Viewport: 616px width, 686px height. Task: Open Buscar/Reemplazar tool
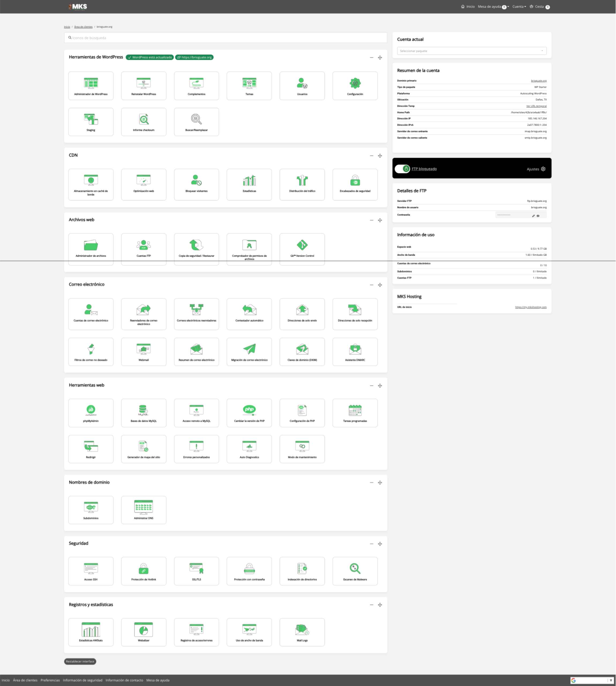coord(196,122)
